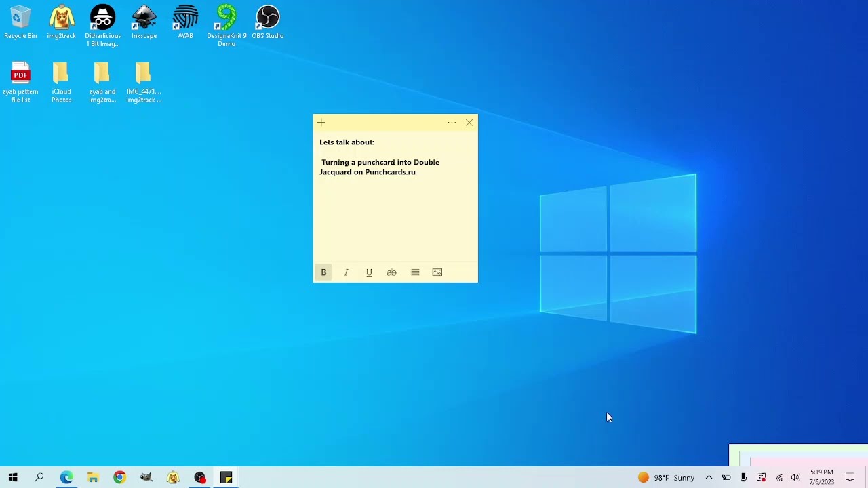868x488 pixels.
Task: Select the AYAB desktop shortcut
Action: click(x=185, y=22)
